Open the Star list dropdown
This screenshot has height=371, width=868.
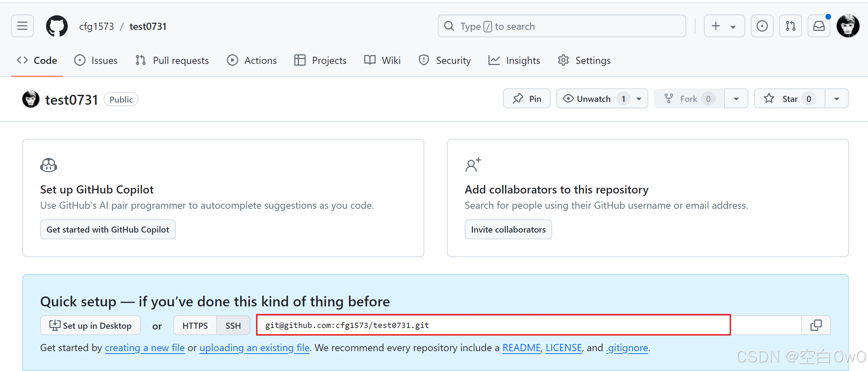pyautogui.click(x=837, y=98)
